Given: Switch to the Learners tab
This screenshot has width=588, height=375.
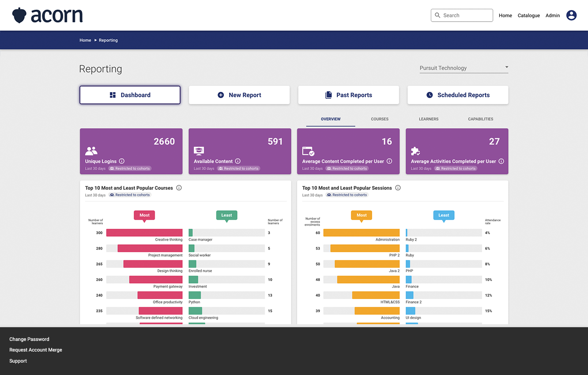Looking at the screenshot, I should pos(429,119).
